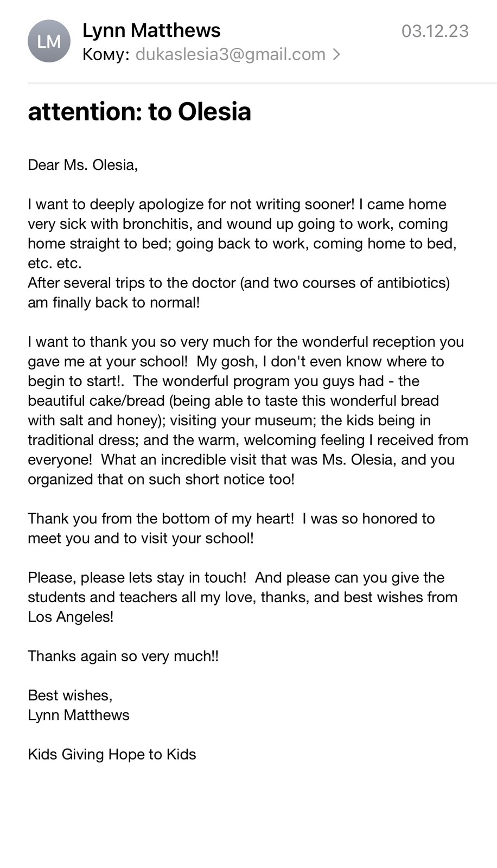Click the line "meet you and to visit your school!"
This screenshot has height=868, width=497.
[x=141, y=538]
